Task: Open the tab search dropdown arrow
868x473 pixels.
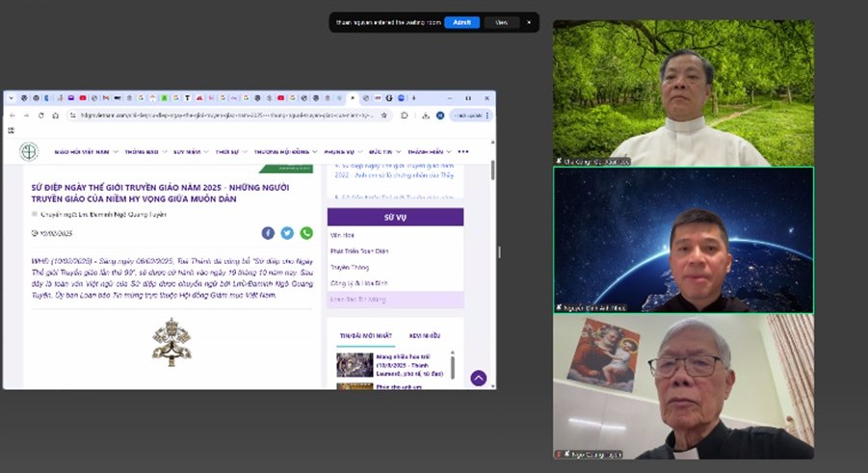Action: click(11, 98)
